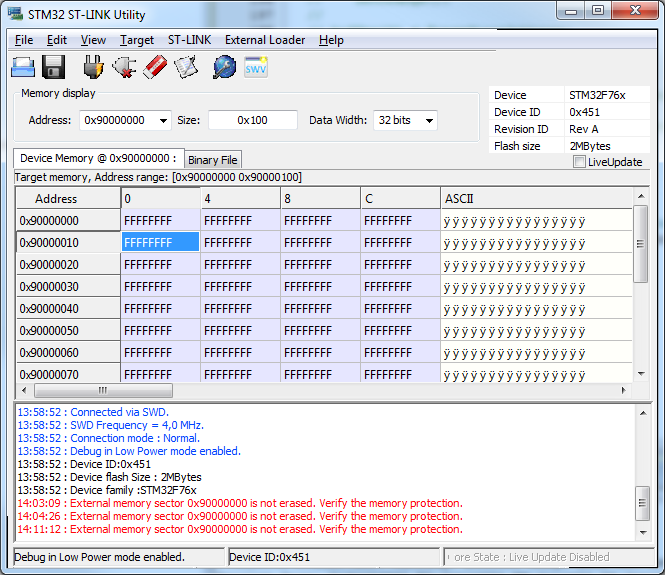Open the External Loader menu
The image size is (665, 575).
tap(265, 40)
